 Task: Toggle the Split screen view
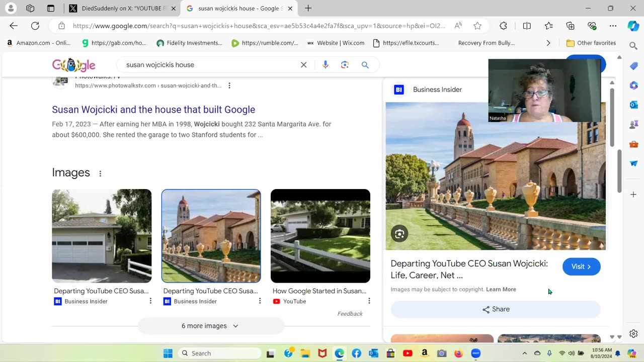pyautogui.click(x=527, y=26)
